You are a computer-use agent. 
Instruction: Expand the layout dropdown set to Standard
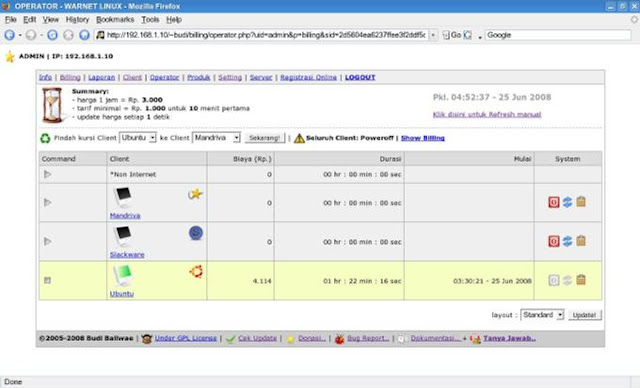click(x=542, y=315)
